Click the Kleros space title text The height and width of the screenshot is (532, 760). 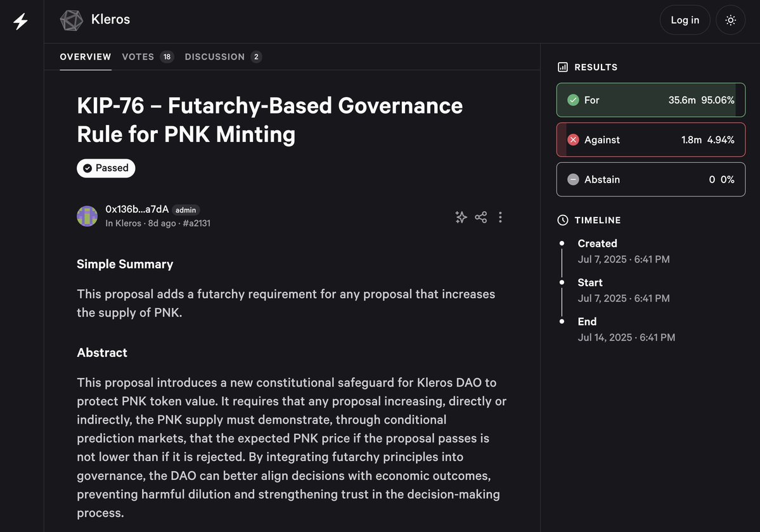tap(110, 20)
